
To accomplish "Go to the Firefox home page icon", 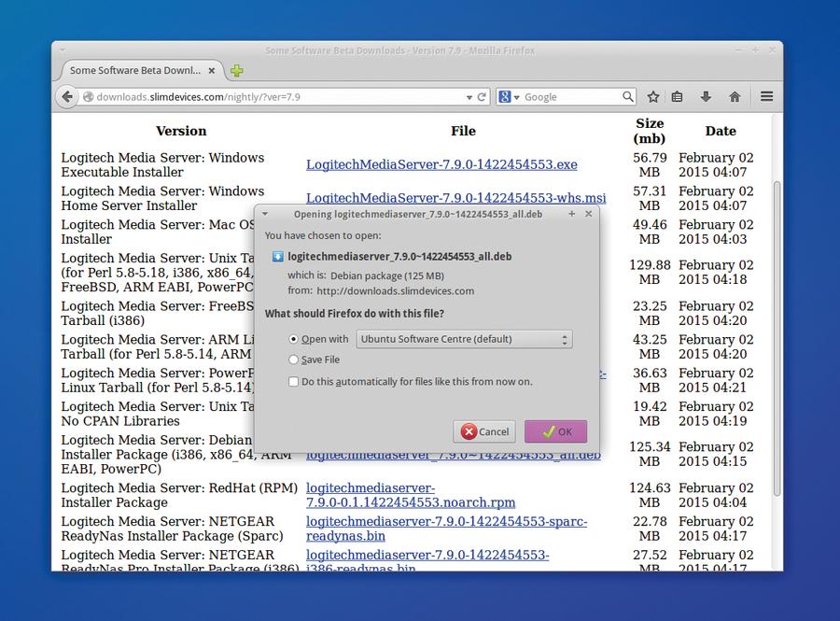I will pos(735,97).
